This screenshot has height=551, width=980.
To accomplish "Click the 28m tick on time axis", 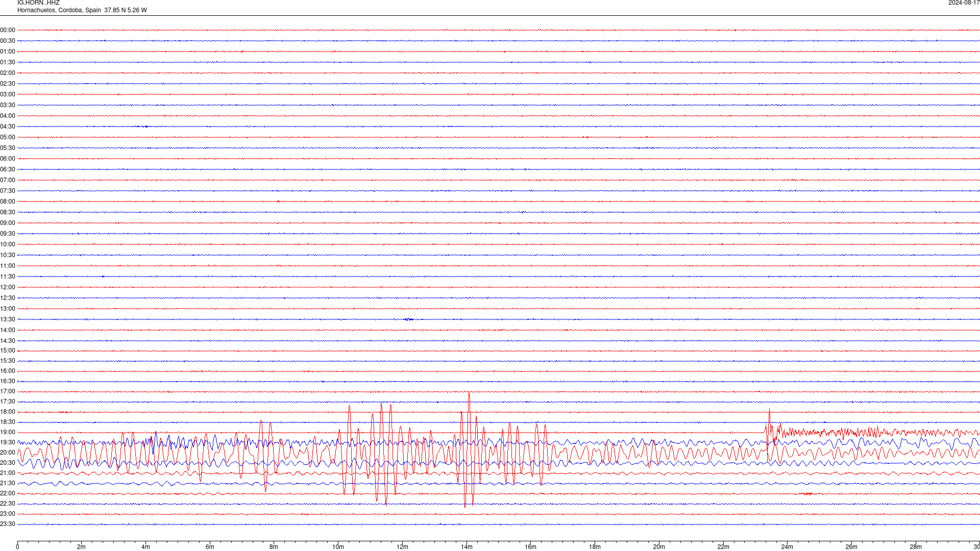I will point(916,547).
